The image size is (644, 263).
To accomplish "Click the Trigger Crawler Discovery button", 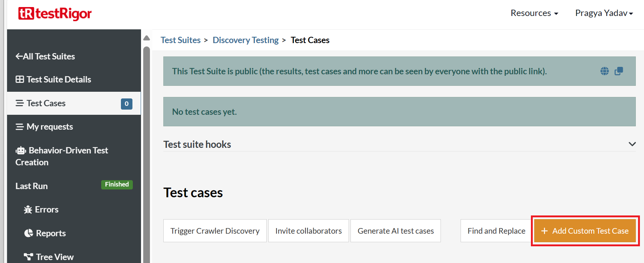I will point(215,231).
